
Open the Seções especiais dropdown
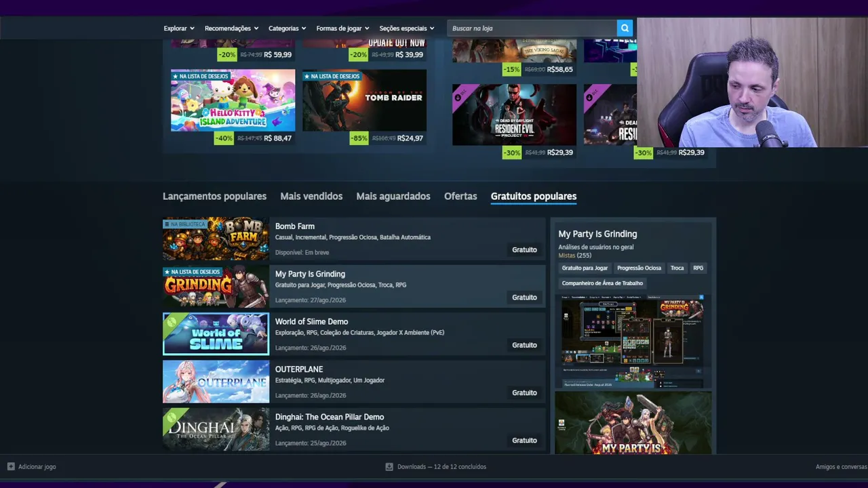point(407,28)
